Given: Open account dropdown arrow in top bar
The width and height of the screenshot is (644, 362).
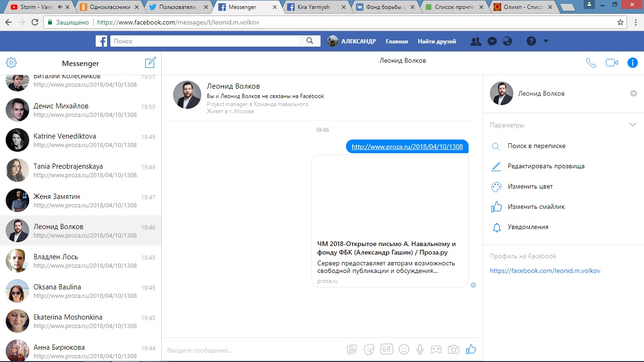Looking at the screenshot, I should 546,41.
